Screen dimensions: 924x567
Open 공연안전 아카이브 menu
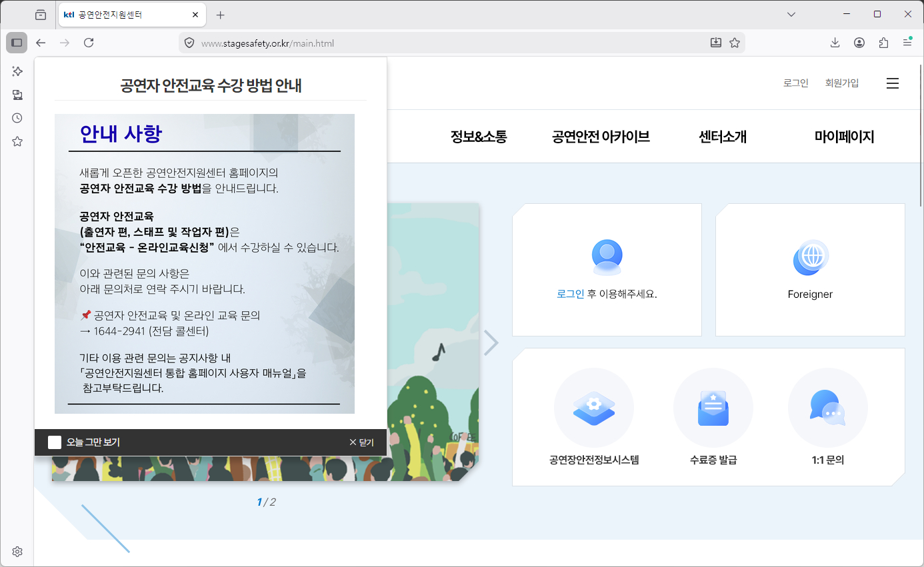pos(601,137)
